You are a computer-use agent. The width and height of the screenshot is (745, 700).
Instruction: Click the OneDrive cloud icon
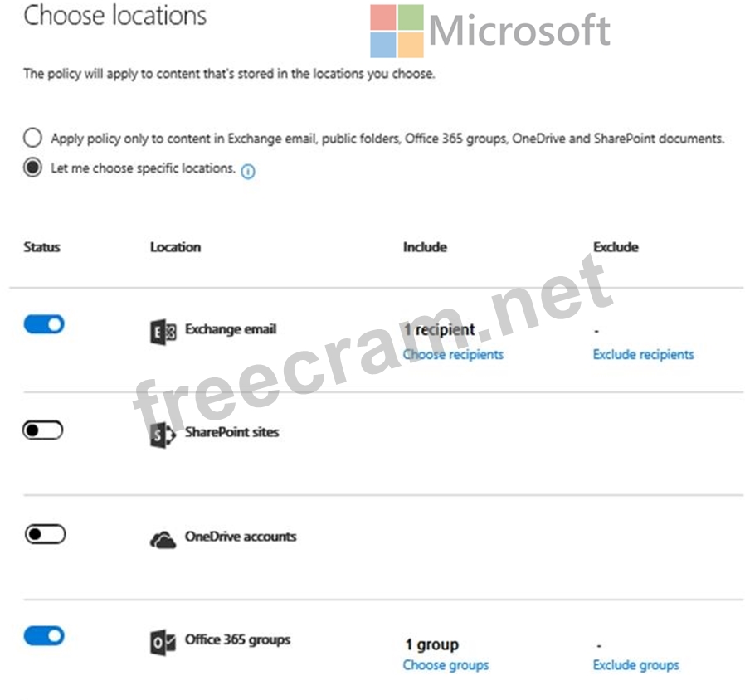163,540
